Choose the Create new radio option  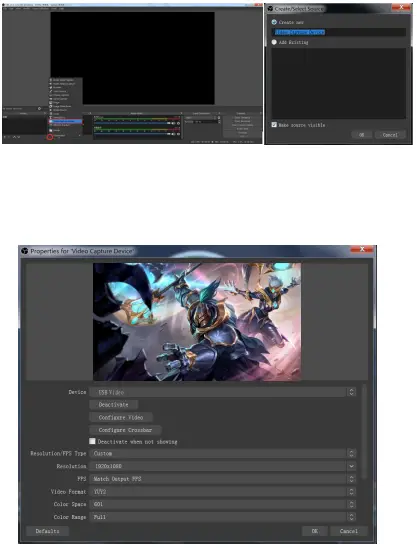pyautogui.click(x=274, y=22)
